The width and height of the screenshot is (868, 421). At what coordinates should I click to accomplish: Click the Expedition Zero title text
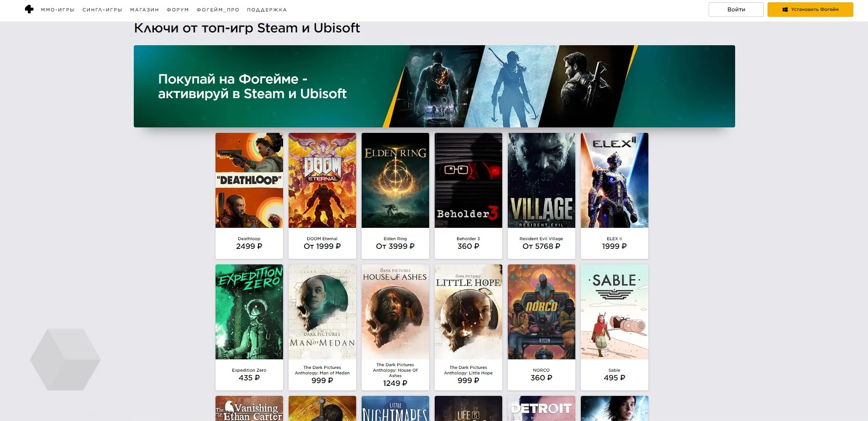tap(249, 370)
